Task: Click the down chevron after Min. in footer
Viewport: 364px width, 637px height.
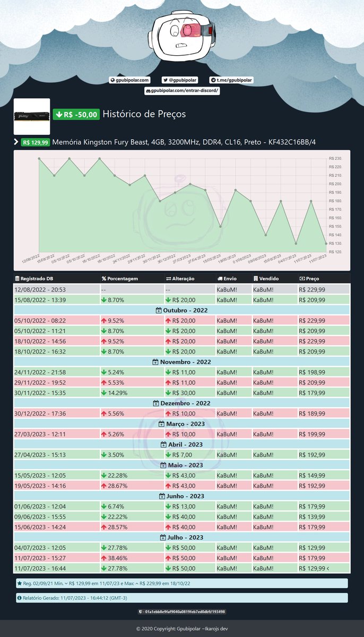Action: click(x=66, y=583)
